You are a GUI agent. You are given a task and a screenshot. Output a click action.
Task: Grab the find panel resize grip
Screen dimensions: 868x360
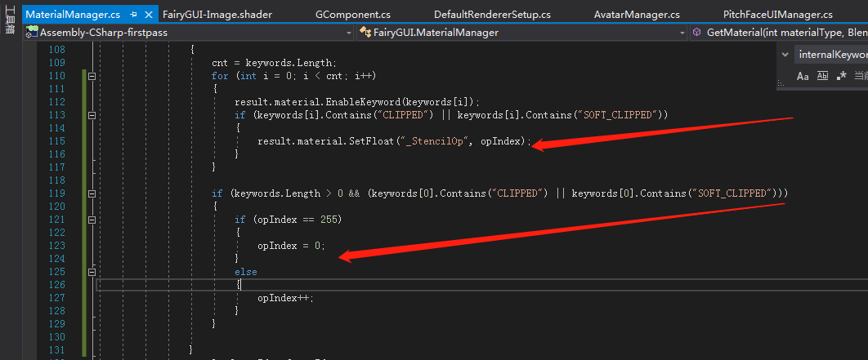point(781,84)
